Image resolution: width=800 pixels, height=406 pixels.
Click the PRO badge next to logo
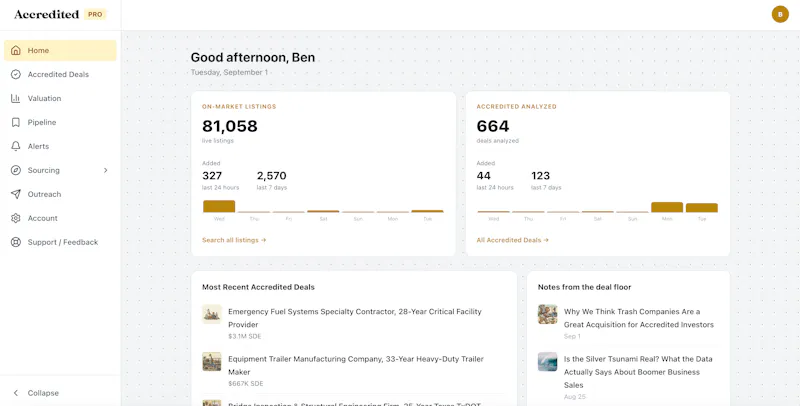[95, 14]
